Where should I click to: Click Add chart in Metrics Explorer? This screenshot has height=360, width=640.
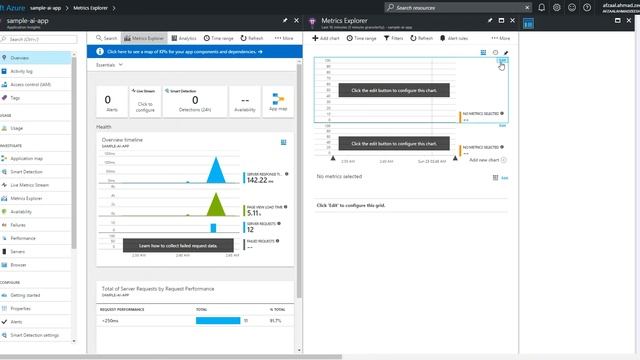click(326, 38)
